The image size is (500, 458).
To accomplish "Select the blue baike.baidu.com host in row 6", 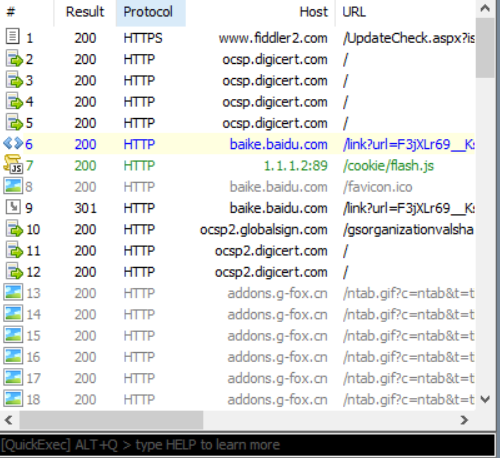I will click(x=279, y=144).
